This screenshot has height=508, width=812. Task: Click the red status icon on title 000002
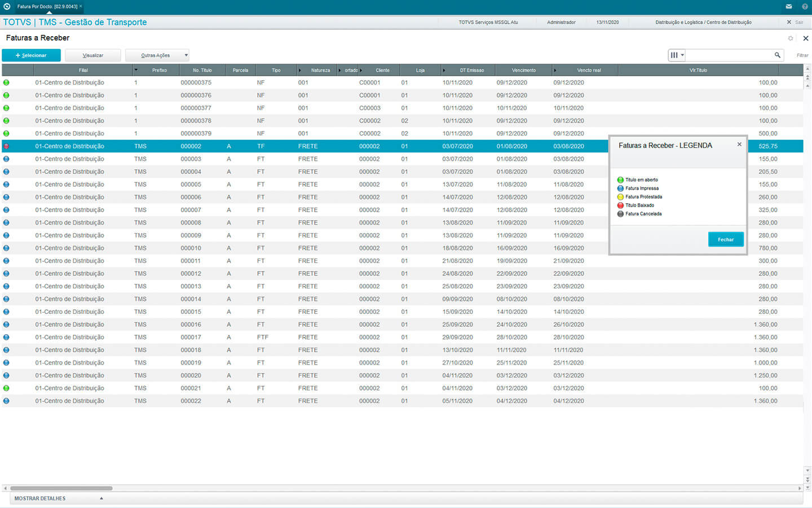tap(6, 146)
